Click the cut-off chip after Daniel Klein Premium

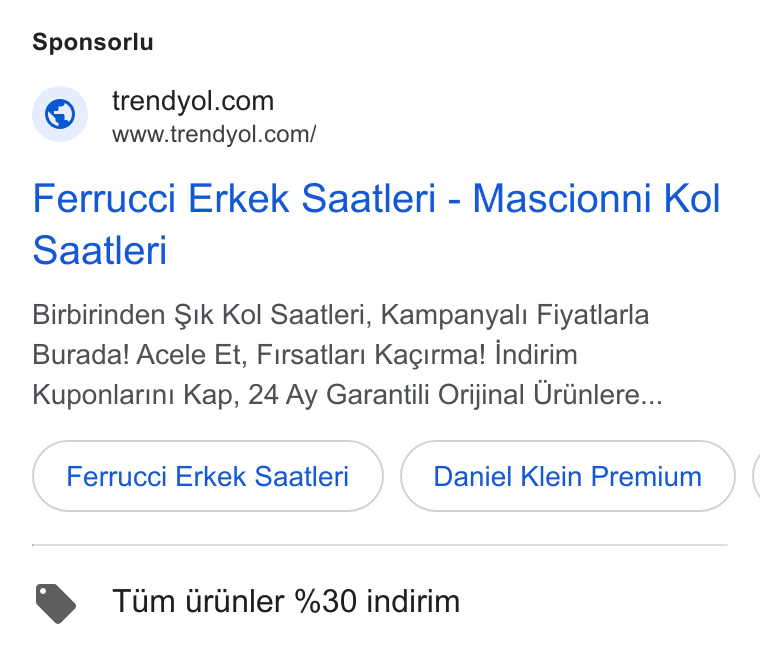click(x=756, y=476)
